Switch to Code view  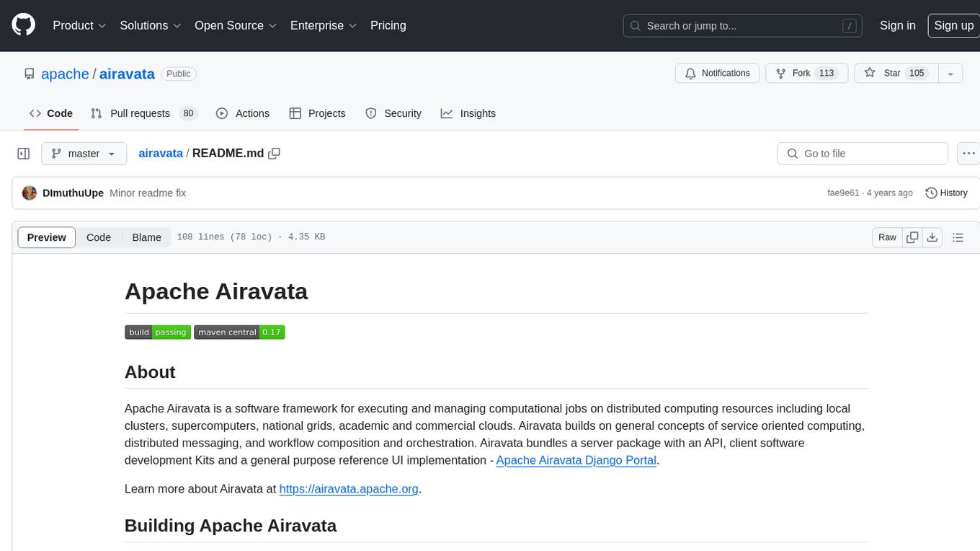[99, 237]
